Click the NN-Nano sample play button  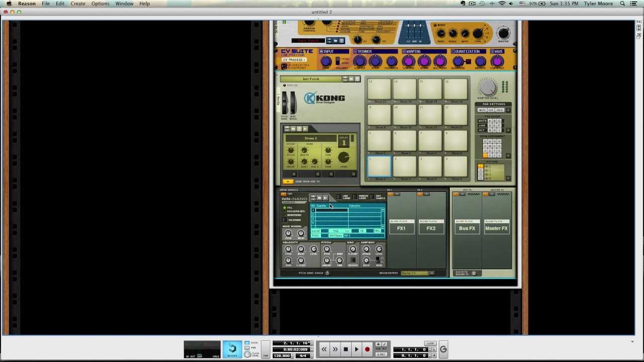pyautogui.click(x=326, y=198)
